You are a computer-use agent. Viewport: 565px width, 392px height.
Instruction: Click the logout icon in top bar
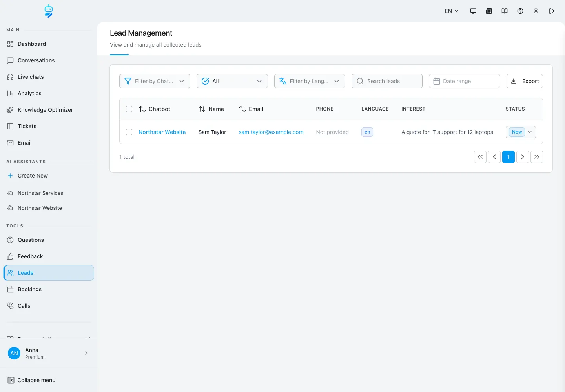[x=552, y=11]
